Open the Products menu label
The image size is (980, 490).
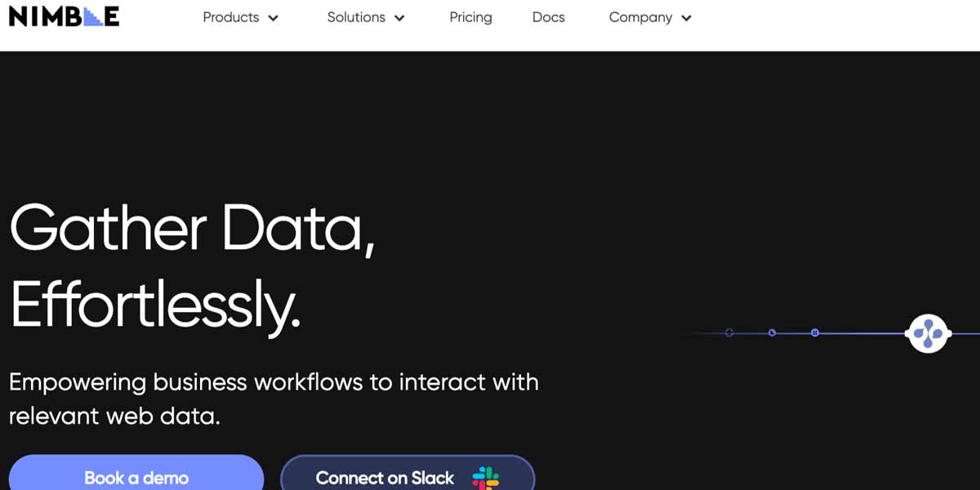tap(230, 17)
